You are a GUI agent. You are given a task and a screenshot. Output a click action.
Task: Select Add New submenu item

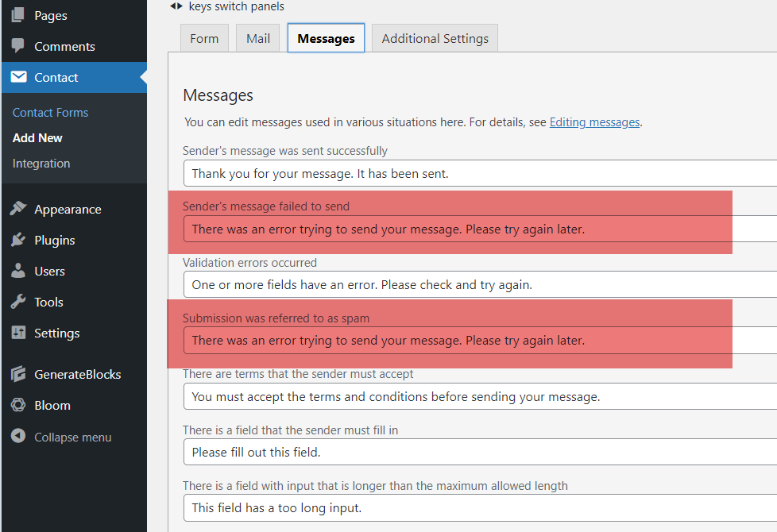37,137
